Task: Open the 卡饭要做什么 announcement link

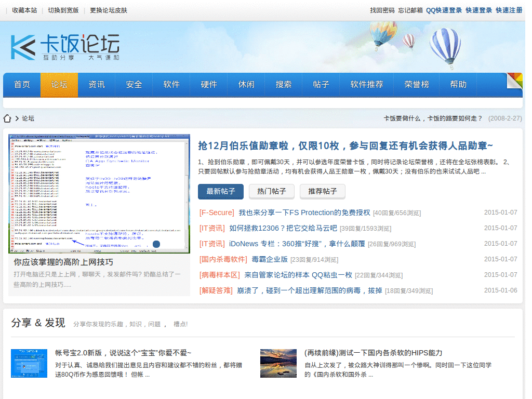Action: click(x=433, y=118)
